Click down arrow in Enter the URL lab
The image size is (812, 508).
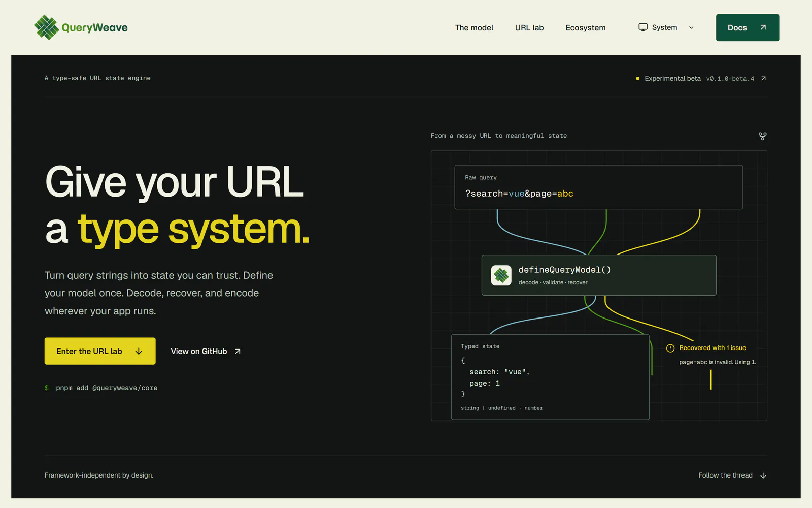[x=139, y=352]
